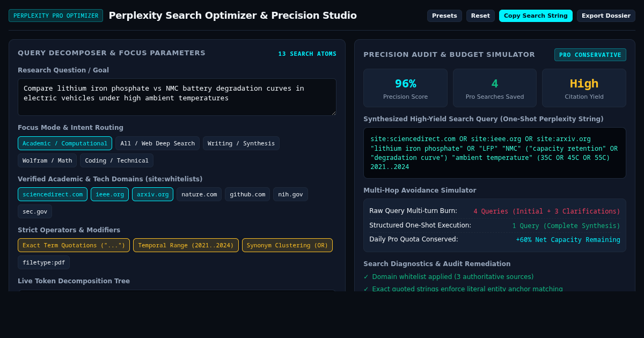Open the Presets menu
This screenshot has width=644, height=338.
click(x=444, y=16)
